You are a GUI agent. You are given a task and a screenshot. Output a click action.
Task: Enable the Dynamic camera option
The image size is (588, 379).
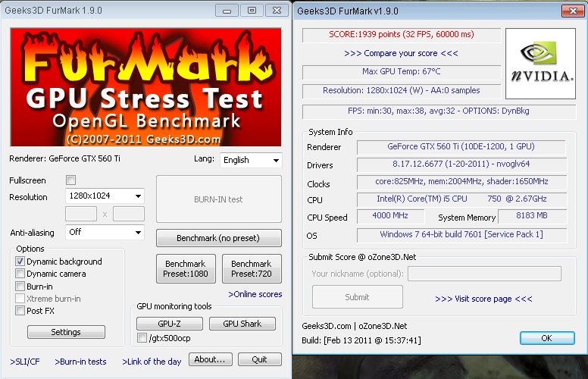point(20,274)
